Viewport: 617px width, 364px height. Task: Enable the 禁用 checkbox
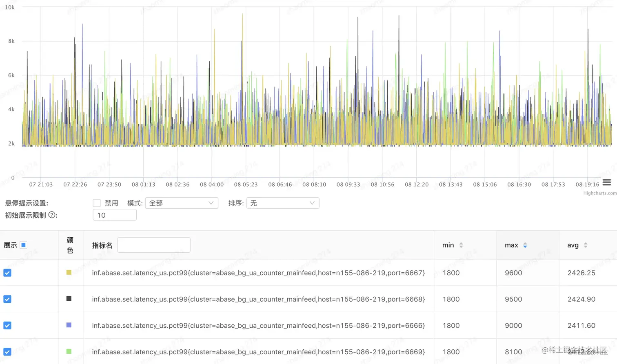(97, 203)
